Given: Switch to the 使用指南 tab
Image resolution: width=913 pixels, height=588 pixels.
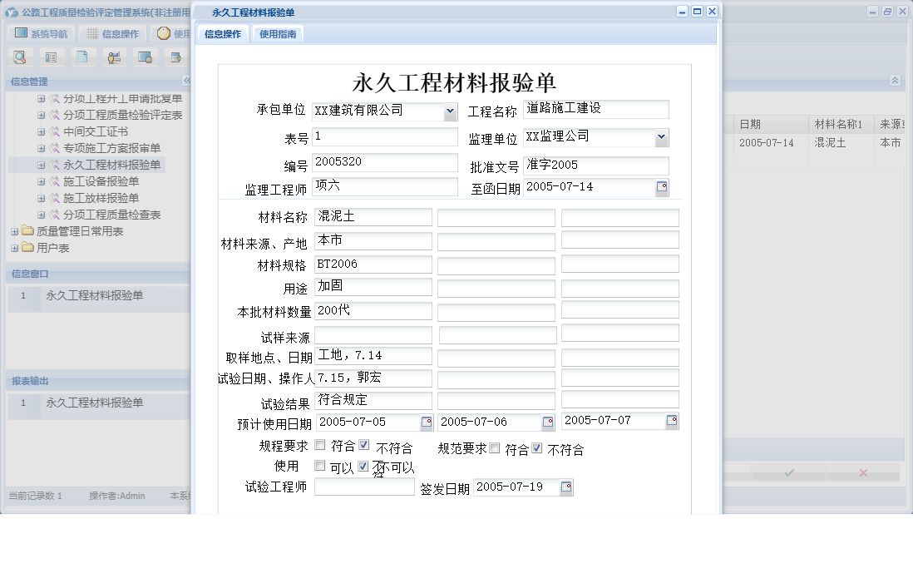Looking at the screenshot, I should click(278, 34).
